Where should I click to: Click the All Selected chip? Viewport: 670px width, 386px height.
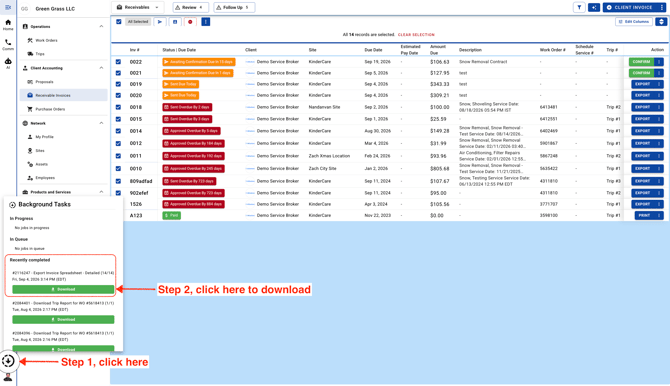pyautogui.click(x=138, y=22)
